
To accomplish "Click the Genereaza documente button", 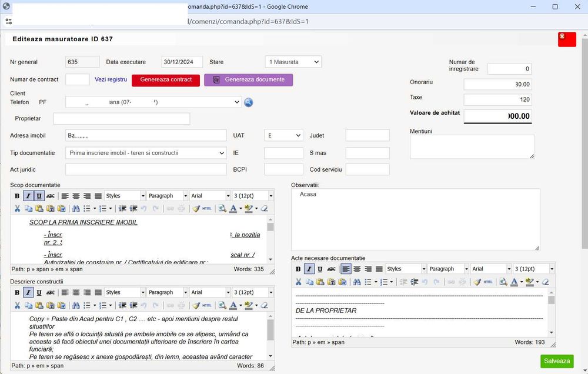I will pyautogui.click(x=249, y=79).
